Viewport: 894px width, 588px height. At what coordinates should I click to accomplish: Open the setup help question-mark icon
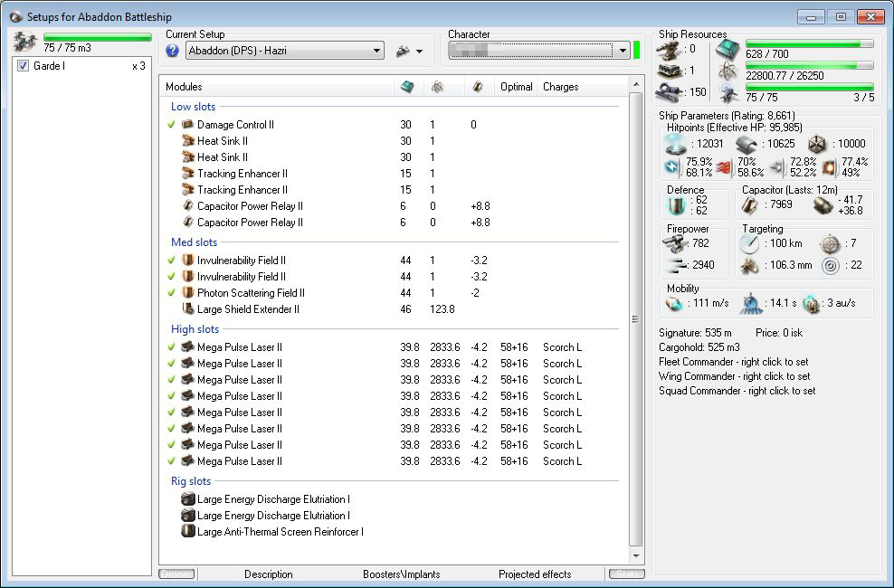pyautogui.click(x=172, y=51)
